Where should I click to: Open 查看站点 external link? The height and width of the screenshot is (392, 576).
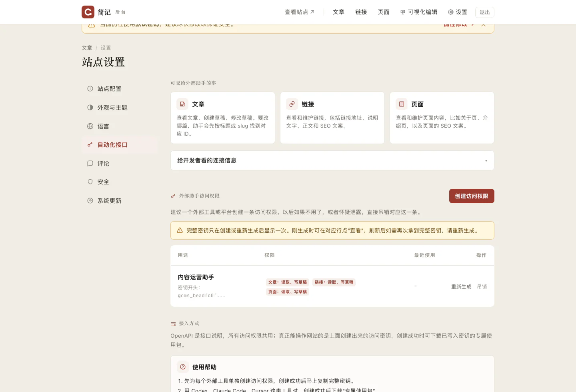[300, 12]
